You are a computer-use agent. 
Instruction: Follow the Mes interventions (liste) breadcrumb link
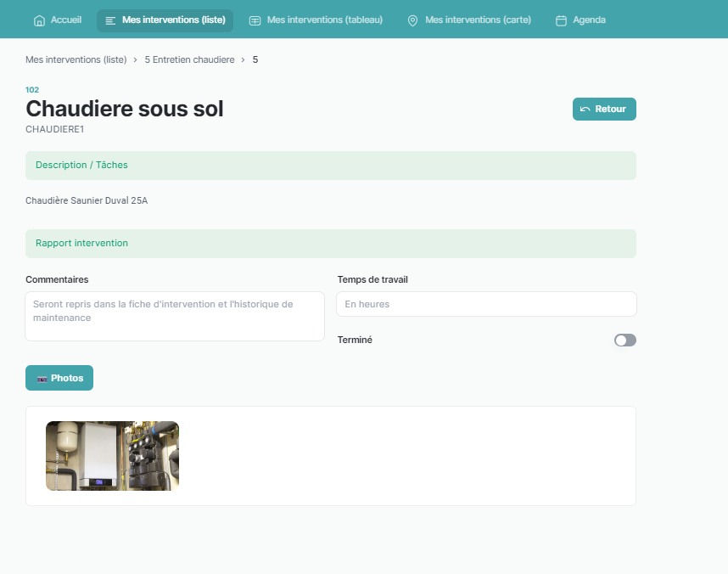click(x=76, y=59)
